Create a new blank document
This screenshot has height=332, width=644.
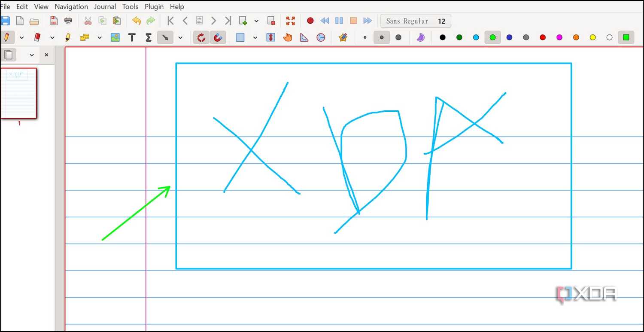point(20,21)
